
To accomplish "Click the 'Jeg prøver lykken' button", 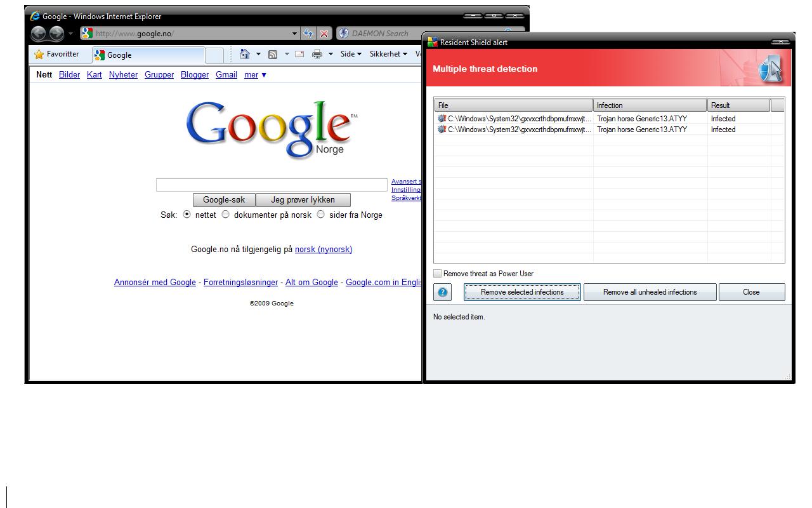I will click(303, 200).
